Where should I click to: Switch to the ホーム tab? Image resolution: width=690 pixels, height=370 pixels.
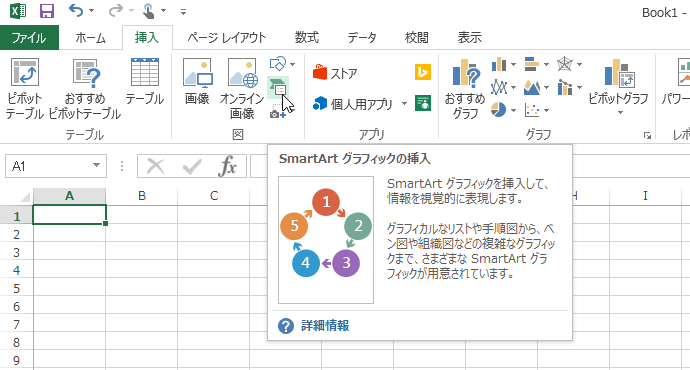coord(90,38)
